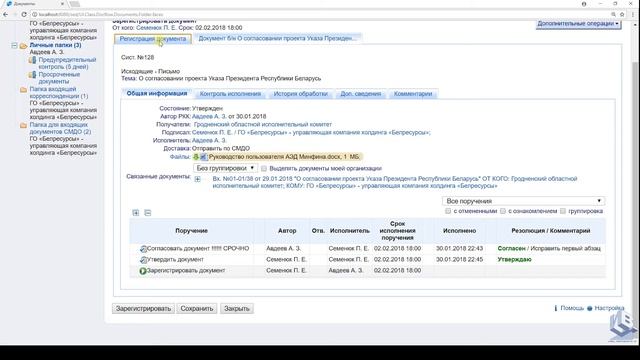Click the browser back arrow

click(x=5, y=14)
